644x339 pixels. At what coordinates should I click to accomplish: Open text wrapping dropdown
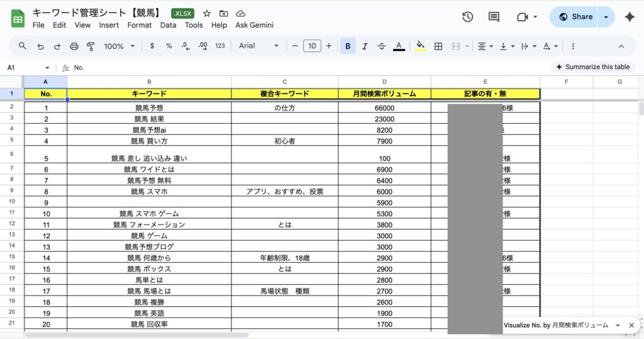click(528, 47)
